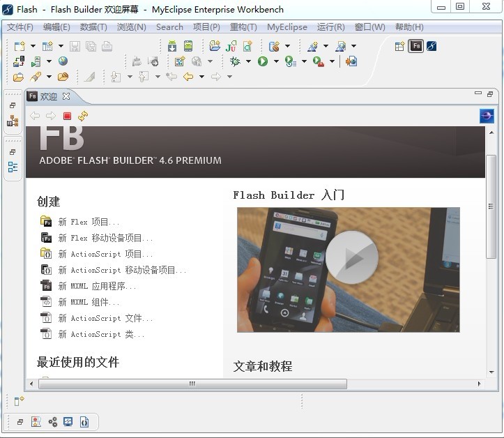The width and height of the screenshot is (504, 438).
Task: Open the 文件(F) menu
Action: [20, 27]
